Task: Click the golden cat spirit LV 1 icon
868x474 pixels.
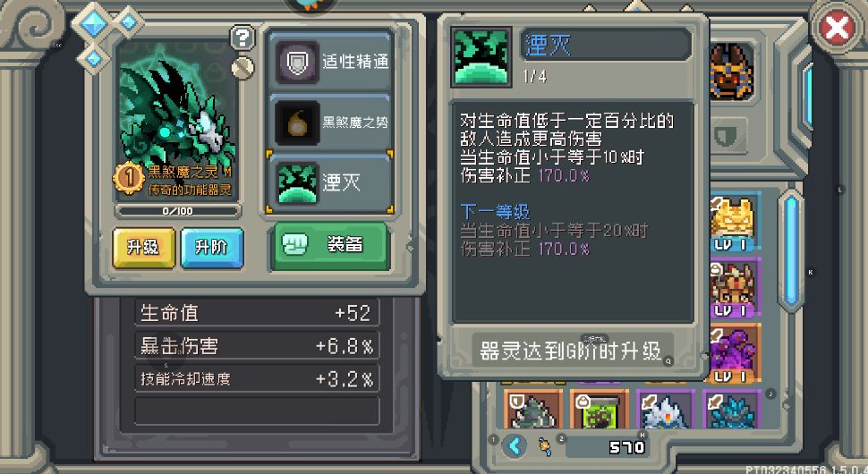Action: [734, 222]
